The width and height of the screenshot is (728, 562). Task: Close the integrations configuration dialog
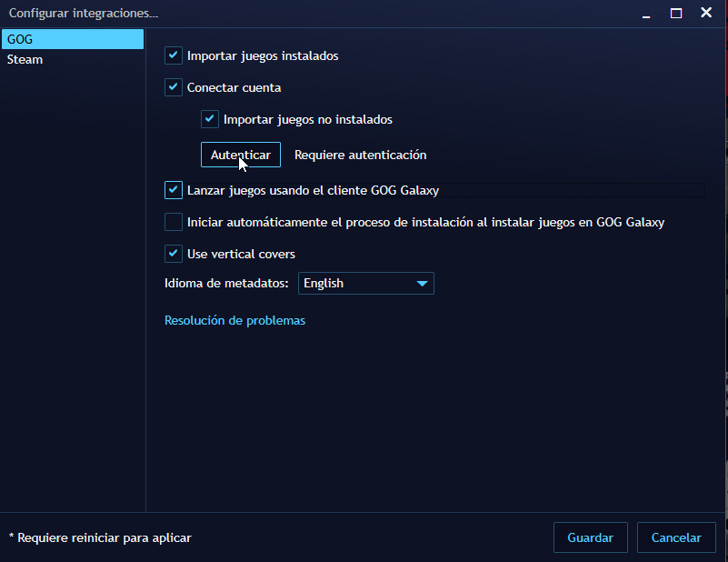click(x=706, y=13)
